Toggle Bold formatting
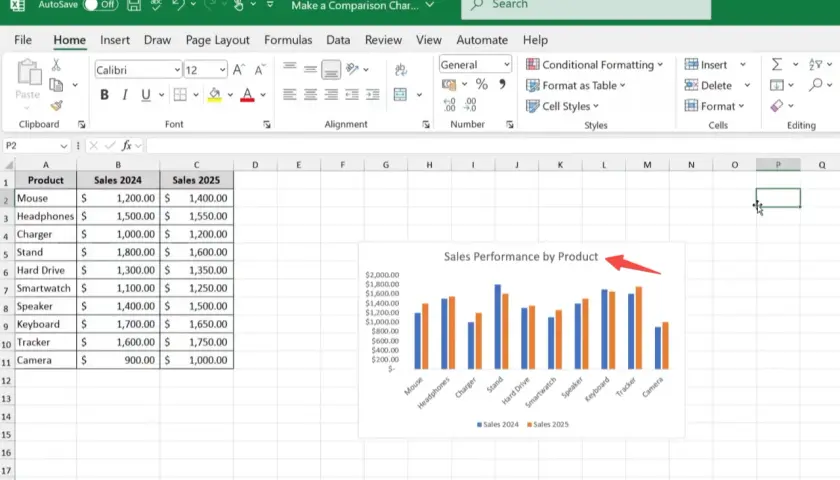Image resolution: width=840 pixels, height=480 pixels. click(x=104, y=95)
